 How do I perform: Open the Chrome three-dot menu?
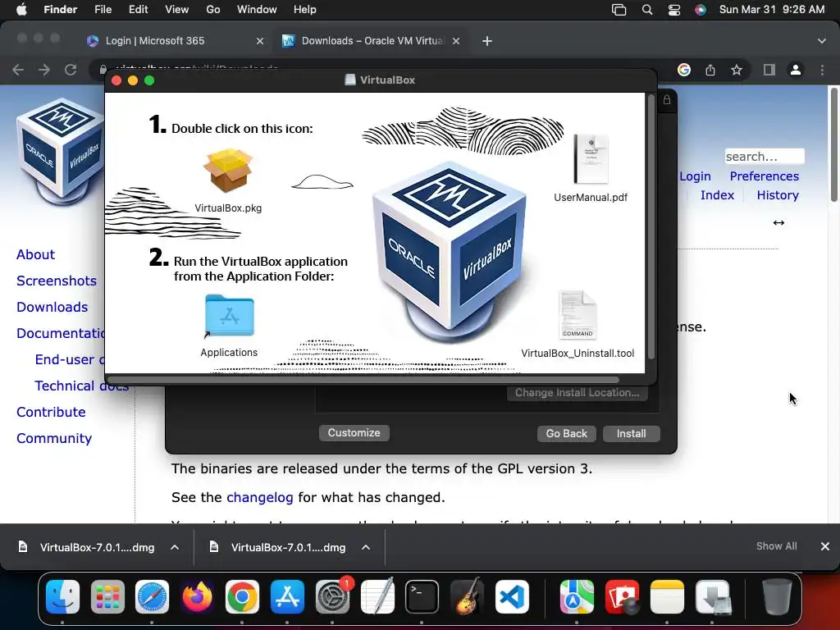coord(822,70)
